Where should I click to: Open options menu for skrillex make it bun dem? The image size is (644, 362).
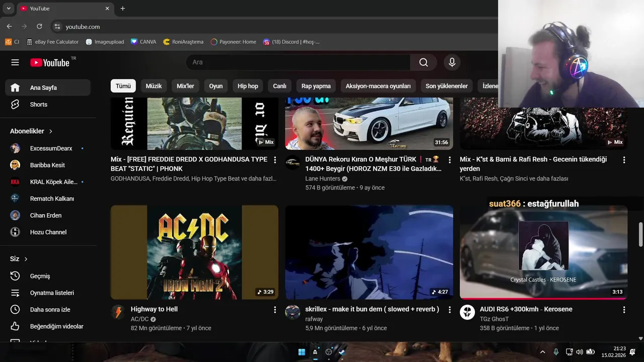[x=449, y=310]
